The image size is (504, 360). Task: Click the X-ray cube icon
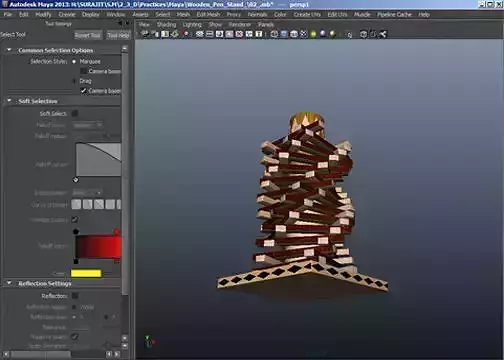point(364,34)
